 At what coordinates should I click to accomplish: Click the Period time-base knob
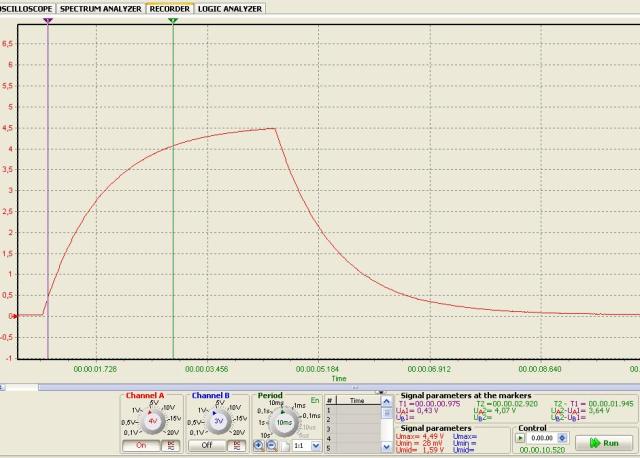285,421
